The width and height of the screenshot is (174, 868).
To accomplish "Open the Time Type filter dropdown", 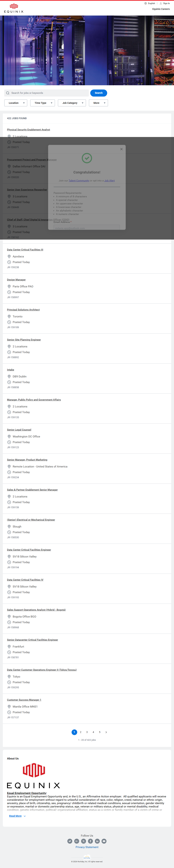I will (x=42, y=103).
